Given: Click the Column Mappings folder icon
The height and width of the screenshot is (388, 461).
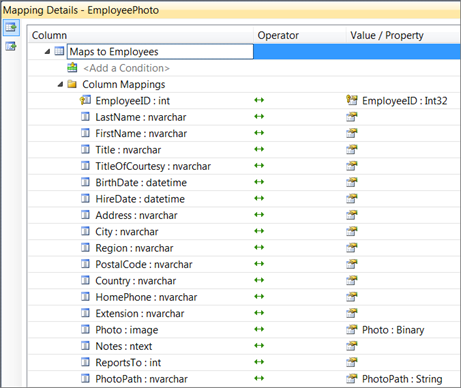Looking at the screenshot, I should click(x=72, y=84).
